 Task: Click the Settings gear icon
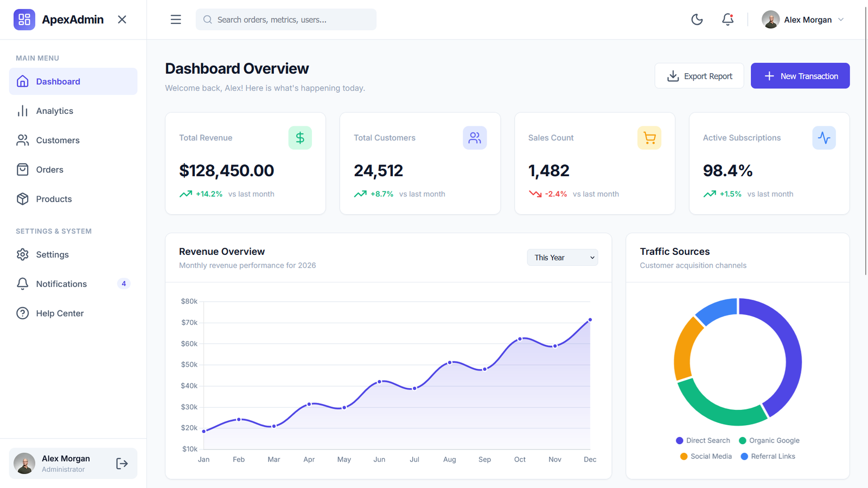pos(22,254)
